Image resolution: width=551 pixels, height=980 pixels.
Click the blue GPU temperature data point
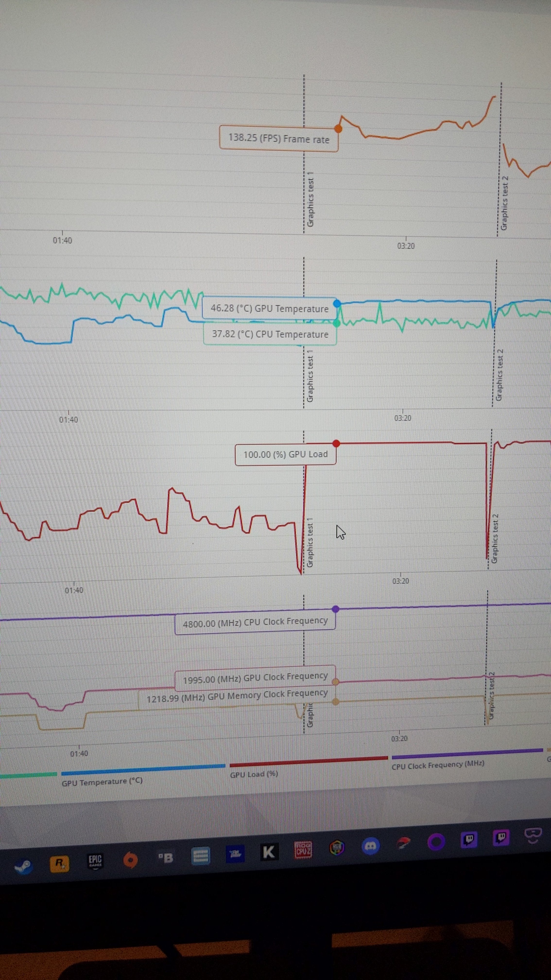337,303
